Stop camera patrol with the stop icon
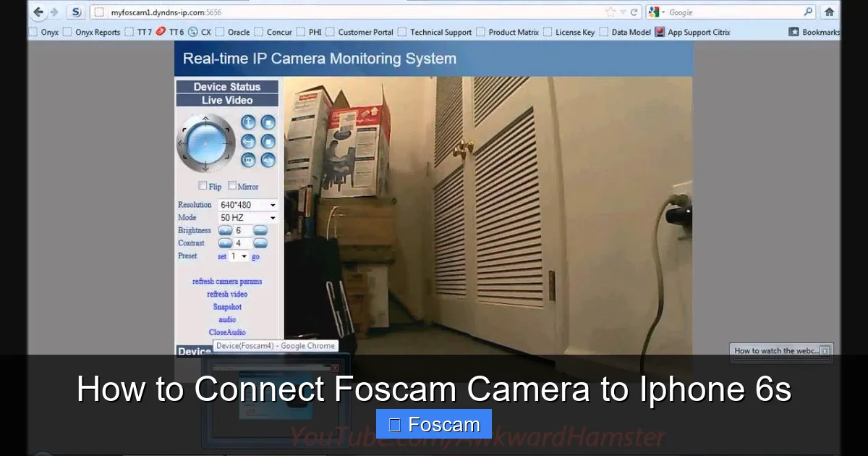 (x=268, y=122)
